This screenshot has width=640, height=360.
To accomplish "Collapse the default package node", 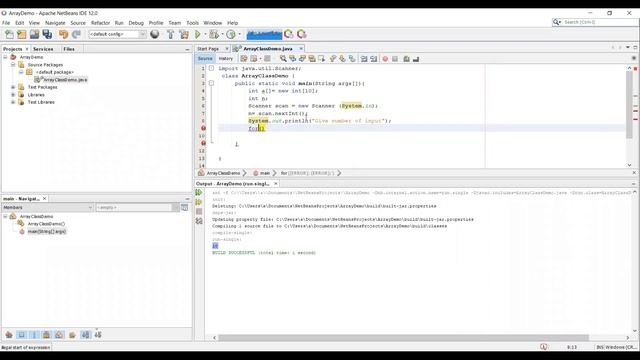I will (x=21, y=72).
